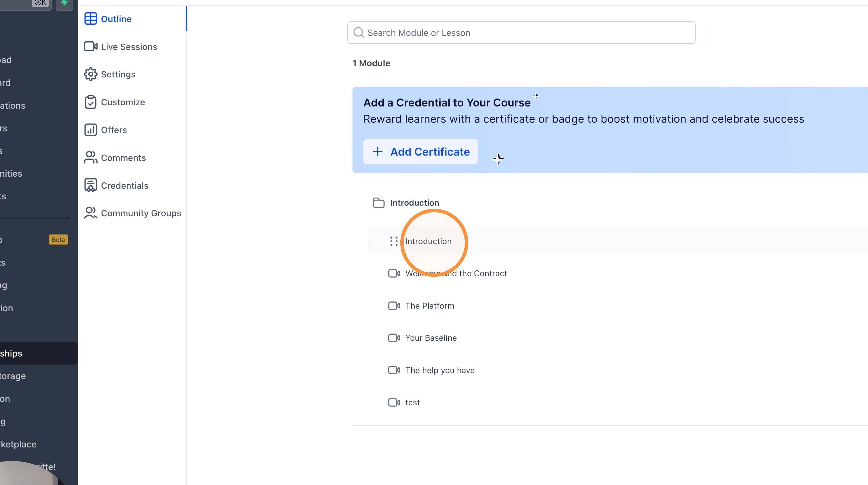Click the Outline grid icon
Viewport: 868px width, 485px height.
click(x=90, y=19)
